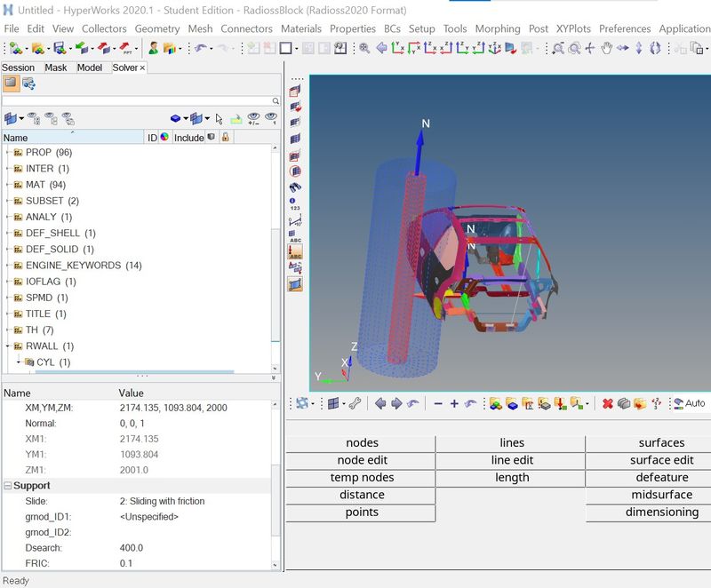Viewport: 711px width, 588px height.
Task: Open the Materials menu
Action: (301, 28)
